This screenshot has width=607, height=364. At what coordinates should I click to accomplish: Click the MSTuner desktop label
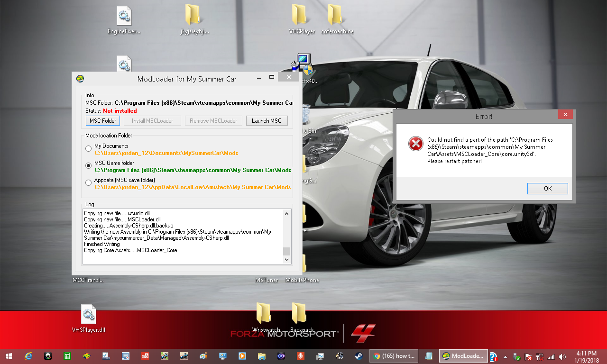(267, 280)
